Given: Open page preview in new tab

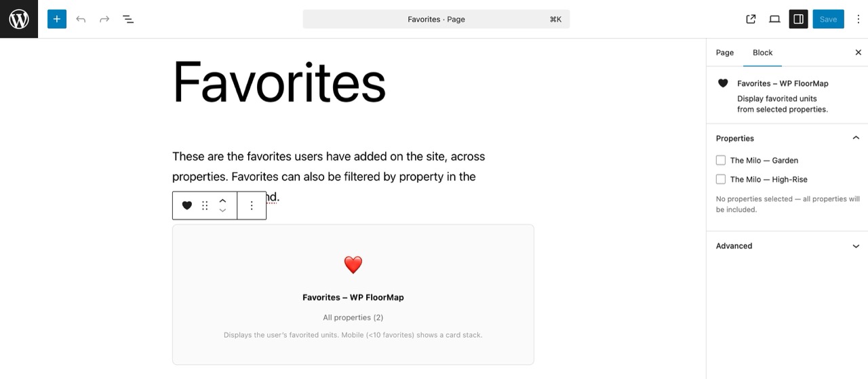Looking at the screenshot, I should pyautogui.click(x=751, y=19).
